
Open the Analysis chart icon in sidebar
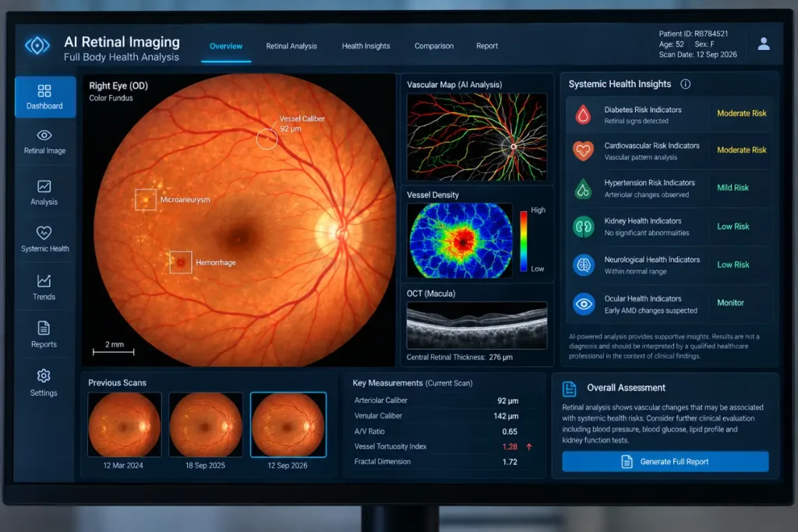[x=44, y=186]
